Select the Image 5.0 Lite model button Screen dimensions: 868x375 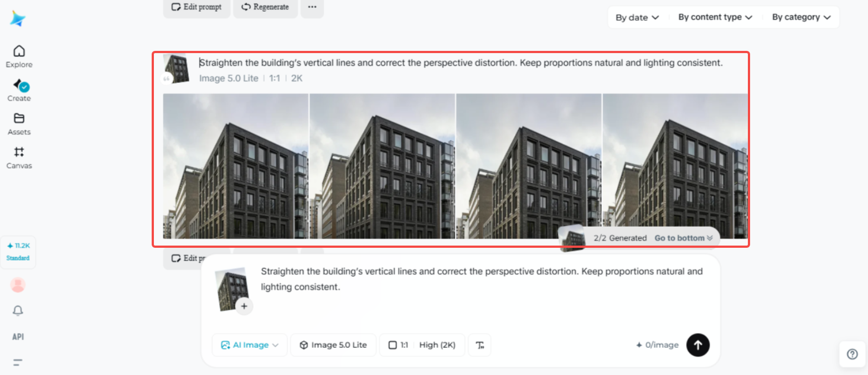click(x=333, y=345)
